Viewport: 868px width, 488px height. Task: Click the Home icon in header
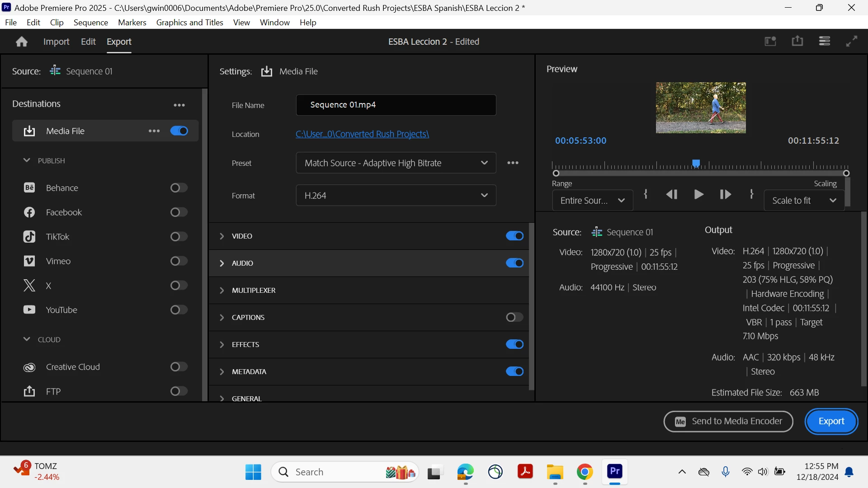point(21,42)
